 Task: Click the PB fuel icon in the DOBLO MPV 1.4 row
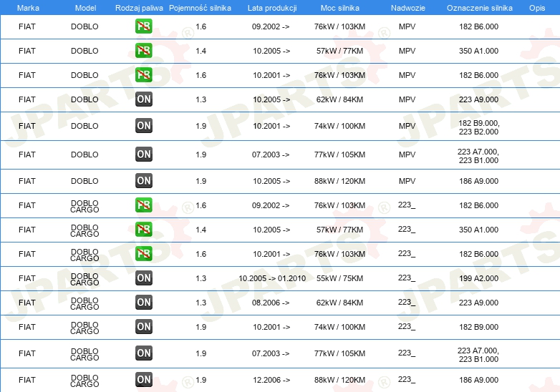(143, 51)
